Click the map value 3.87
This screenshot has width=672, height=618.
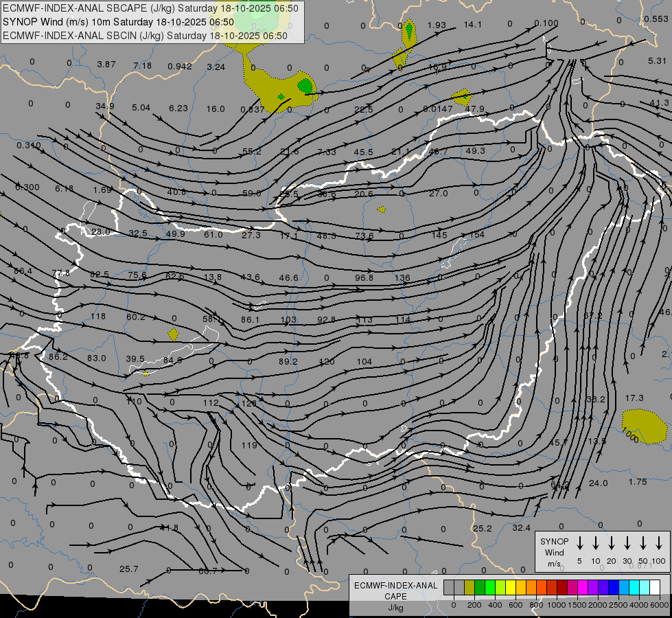[x=106, y=65]
